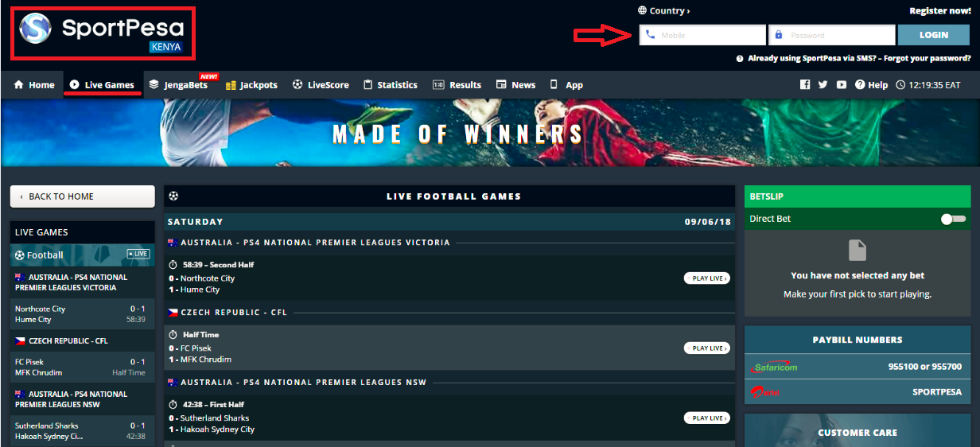
Task: Open Play Live for FC Pisek match
Action: pyautogui.click(x=707, y=348)
